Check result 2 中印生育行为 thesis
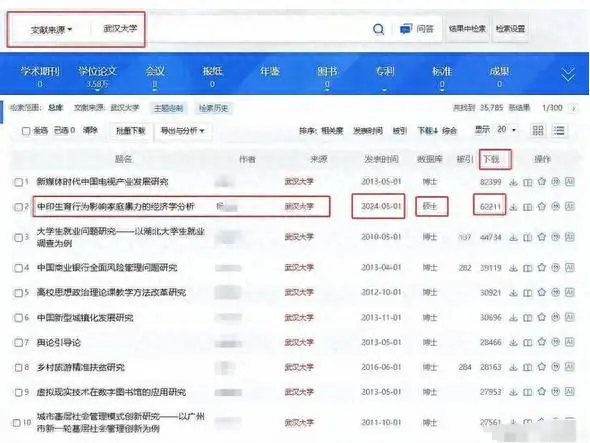Viewport: 590px width, 443px height. tap(18, 207)
